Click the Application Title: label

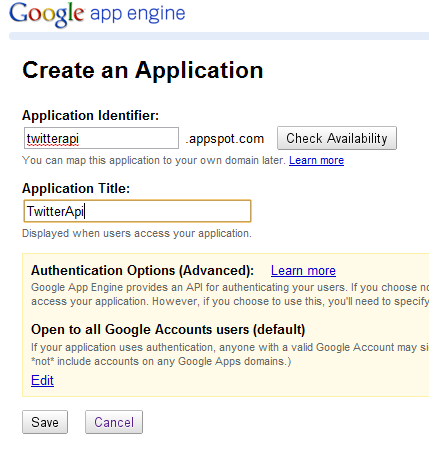tap(76, 188)
